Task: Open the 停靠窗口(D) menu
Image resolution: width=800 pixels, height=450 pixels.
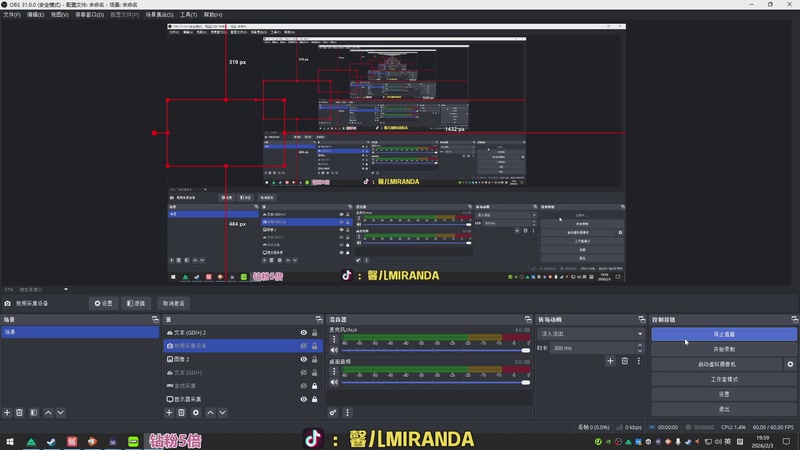Action: tap(89, 15)
